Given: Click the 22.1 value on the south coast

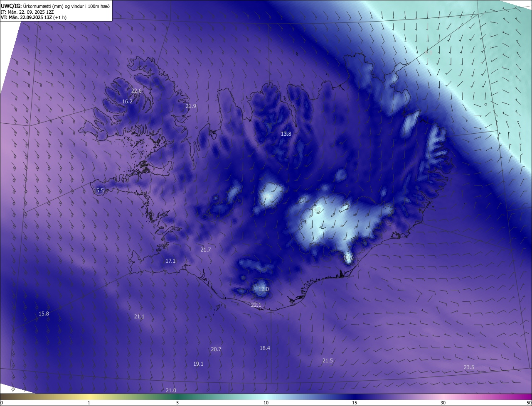Looking at the screenshot, I should pyautogui.click(x=256, y=305).
